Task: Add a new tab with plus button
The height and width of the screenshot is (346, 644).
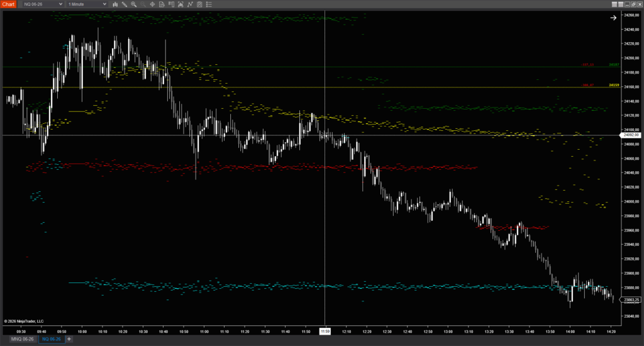Action: click(69, 339)
